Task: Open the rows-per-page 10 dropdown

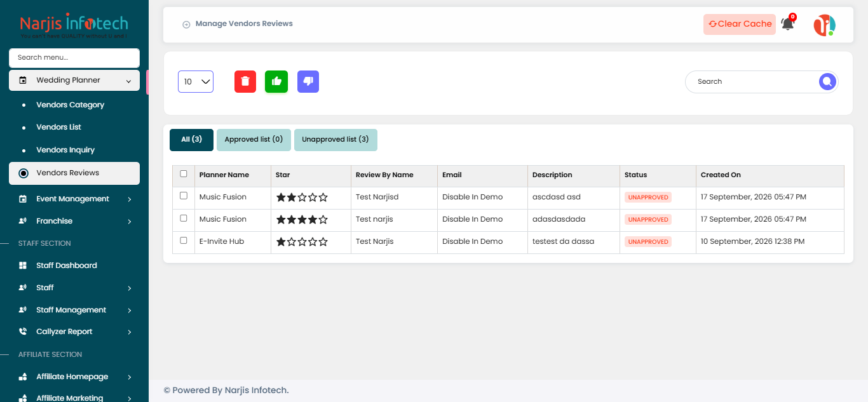Action: pos(196,81)
